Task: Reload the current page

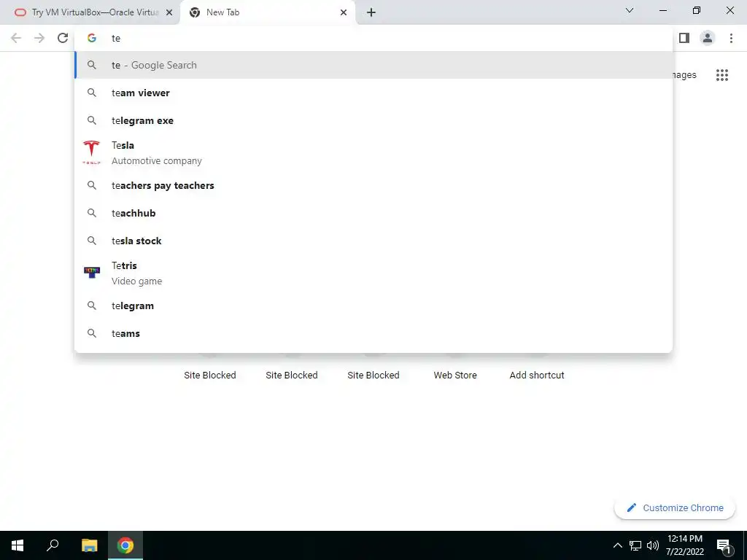Action: pyautogui.click(x=63, y=38)
